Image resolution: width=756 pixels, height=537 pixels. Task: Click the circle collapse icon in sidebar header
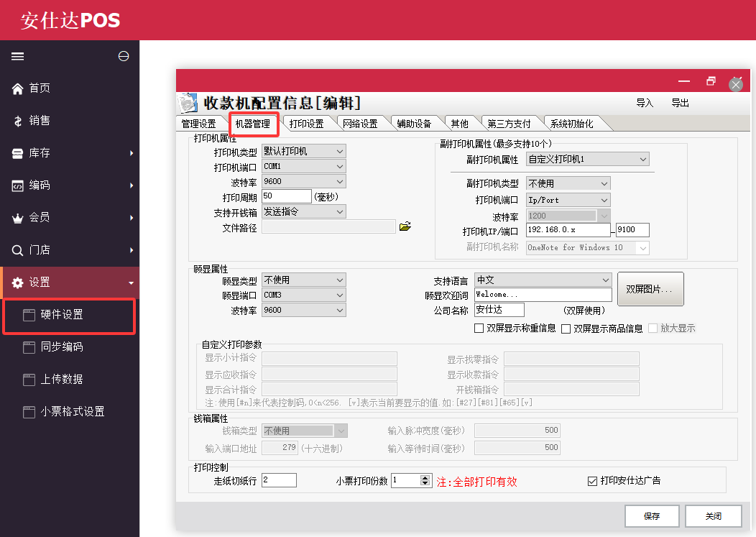tap(124, 57)
